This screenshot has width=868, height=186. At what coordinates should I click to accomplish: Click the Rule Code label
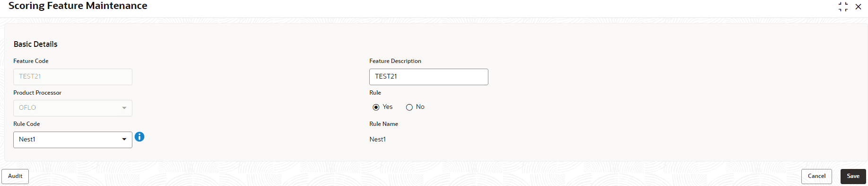26,124
